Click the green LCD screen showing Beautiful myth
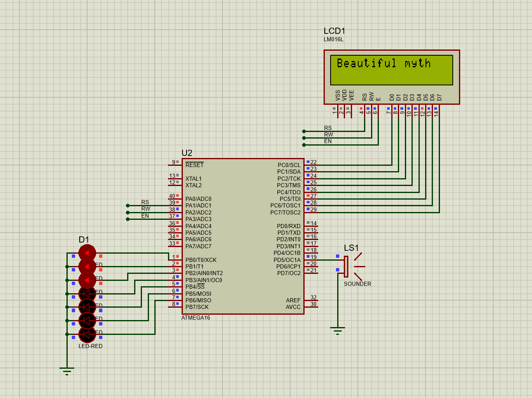The width and height of the screenshot is (532, 398). (x=392, y=69)
